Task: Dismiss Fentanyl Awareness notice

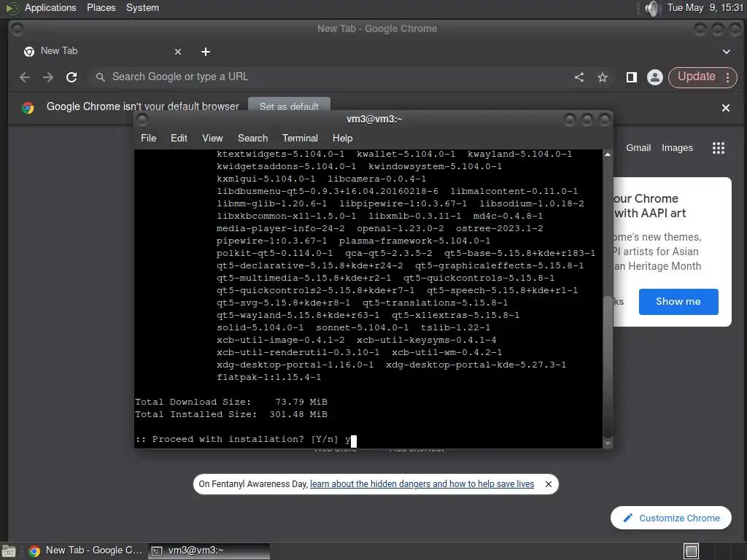Action: [549, 484]
